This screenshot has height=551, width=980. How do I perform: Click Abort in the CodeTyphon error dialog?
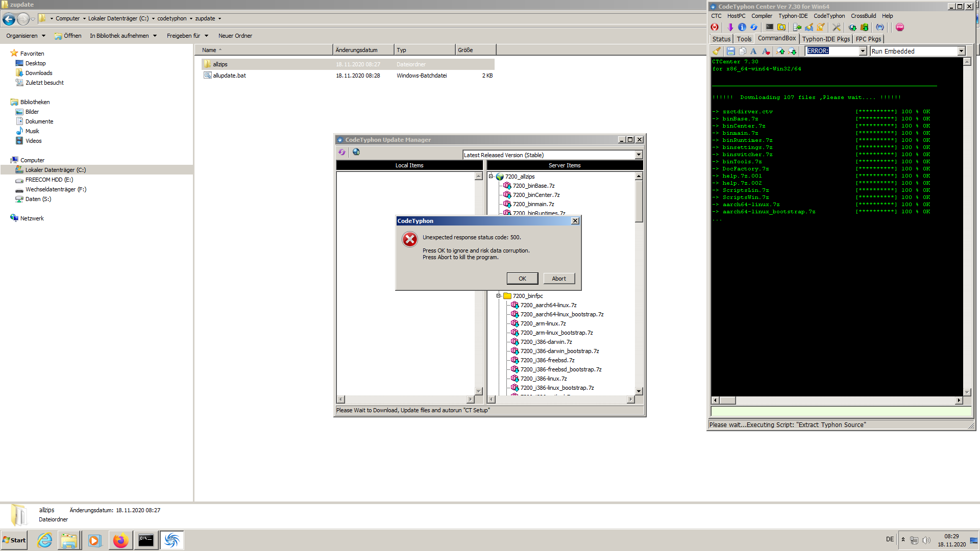click(x=559, y=279)
